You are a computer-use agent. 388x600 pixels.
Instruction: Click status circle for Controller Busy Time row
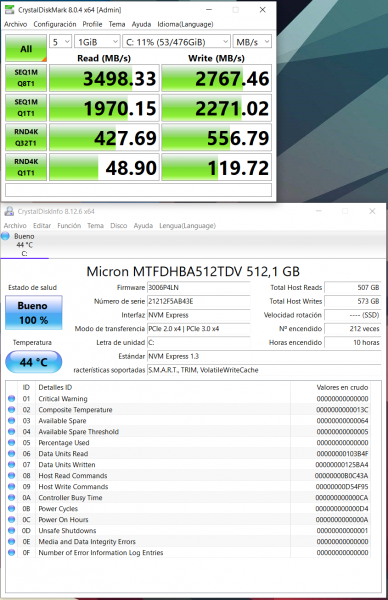click(x=11, y=497)
